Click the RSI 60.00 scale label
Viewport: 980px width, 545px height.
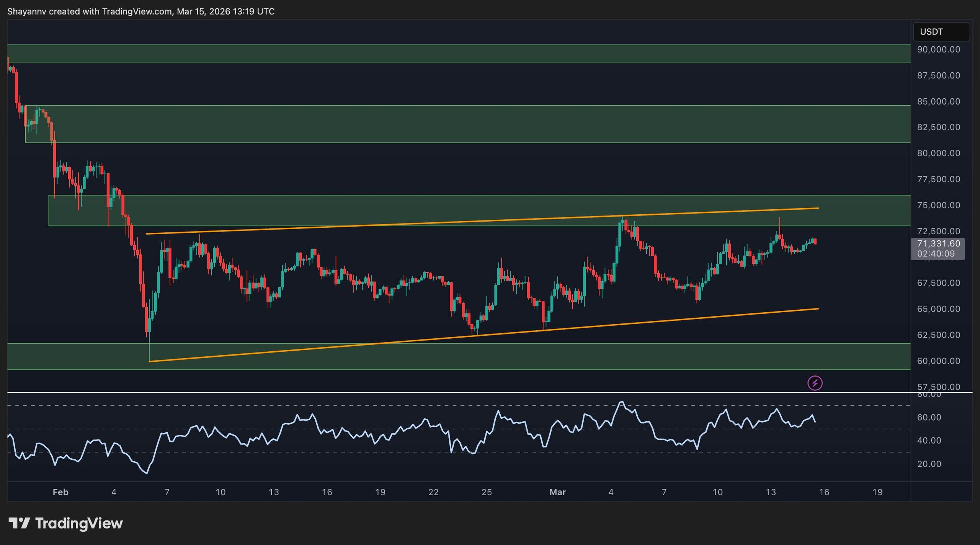click(x=929, y=417)
